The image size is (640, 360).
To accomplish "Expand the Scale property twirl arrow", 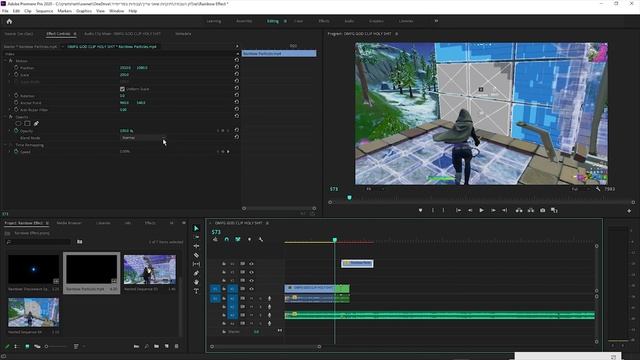I will click(x=10, y=75).
